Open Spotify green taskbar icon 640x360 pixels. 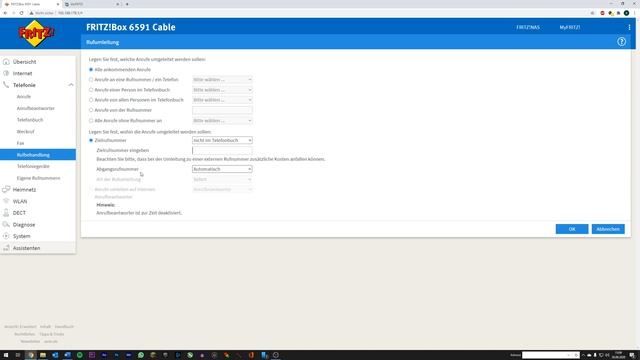click(x=80, y=355)
